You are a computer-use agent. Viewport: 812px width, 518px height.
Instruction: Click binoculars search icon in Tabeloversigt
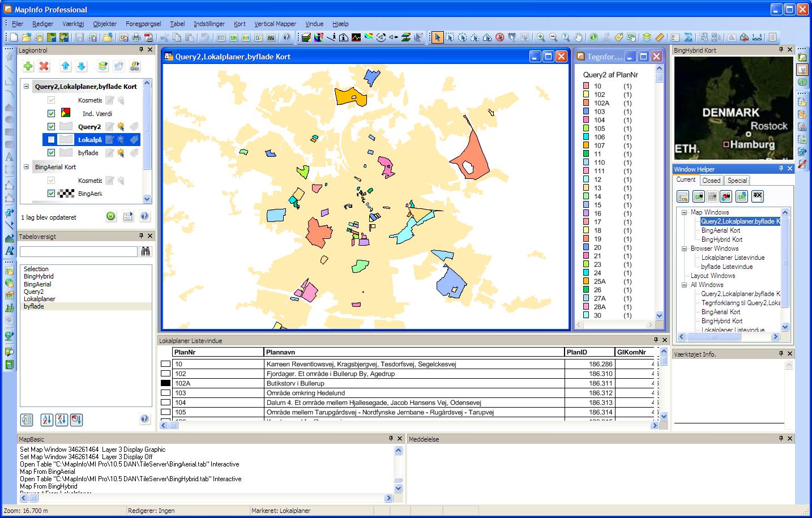click(x=146, y=251)
